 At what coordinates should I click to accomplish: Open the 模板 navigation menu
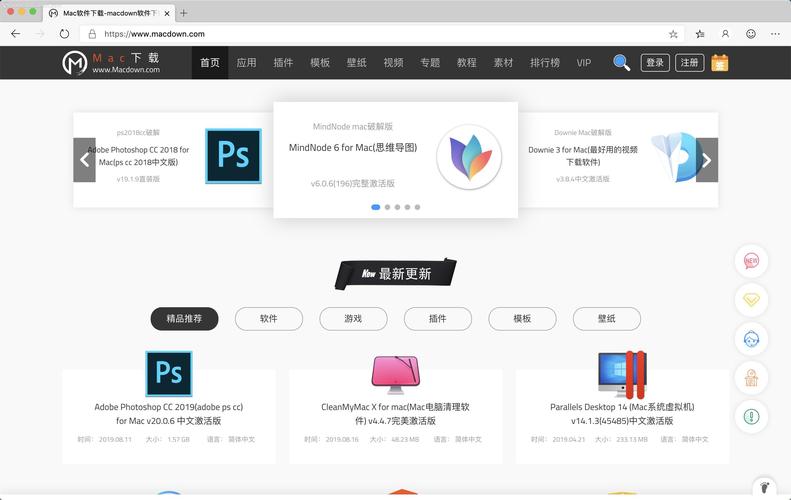pyautogui.click(x=320, y=63)
